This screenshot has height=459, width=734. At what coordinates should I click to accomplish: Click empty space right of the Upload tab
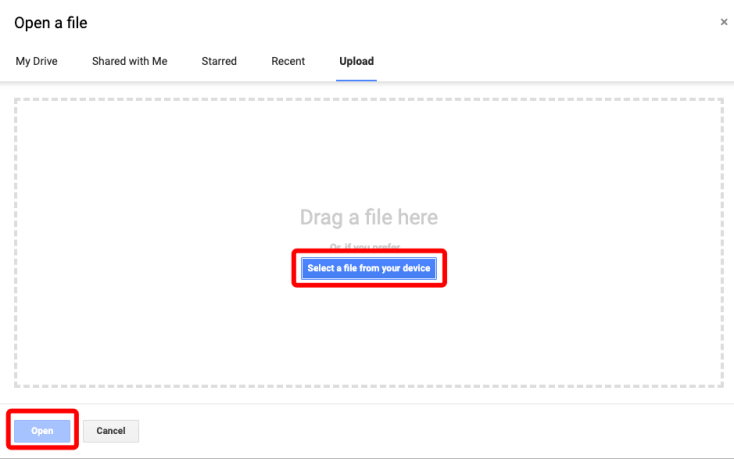[x=550, y=61]
